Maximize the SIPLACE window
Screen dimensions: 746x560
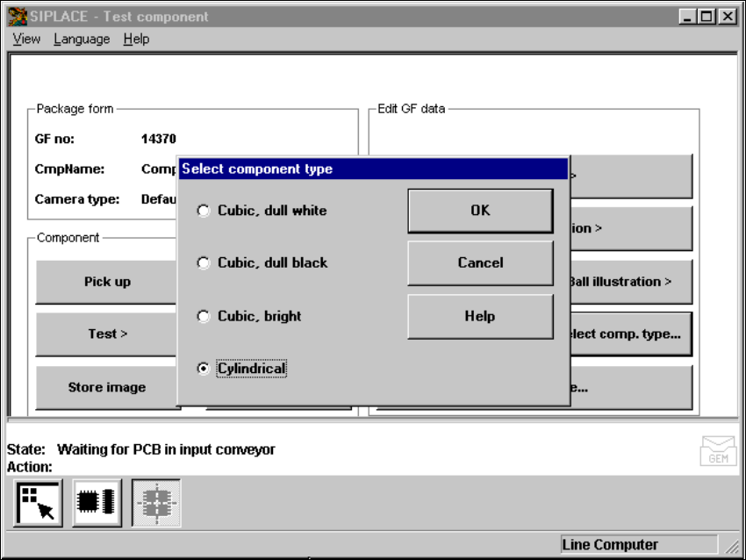(x=707, y=17)
